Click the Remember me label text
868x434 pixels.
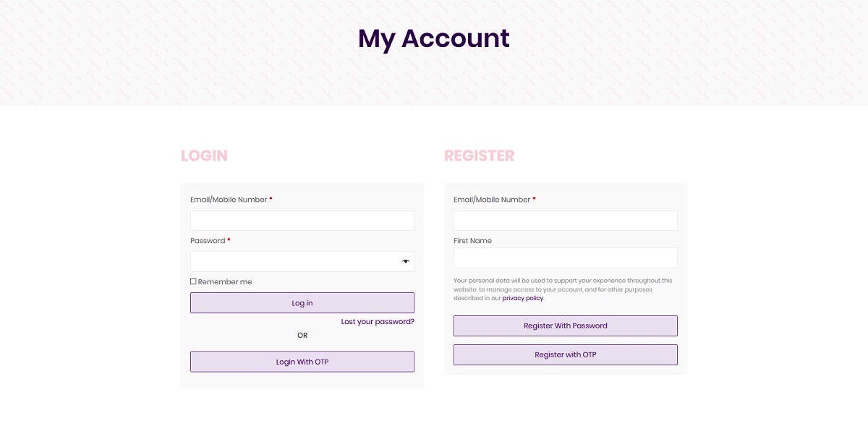click(x=225, y=282)
